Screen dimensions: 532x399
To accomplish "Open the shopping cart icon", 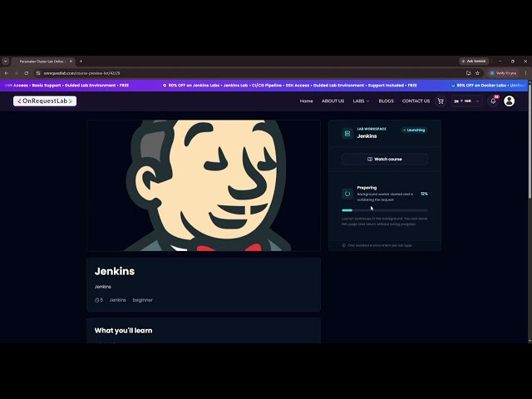I will [x=441, y=101].
